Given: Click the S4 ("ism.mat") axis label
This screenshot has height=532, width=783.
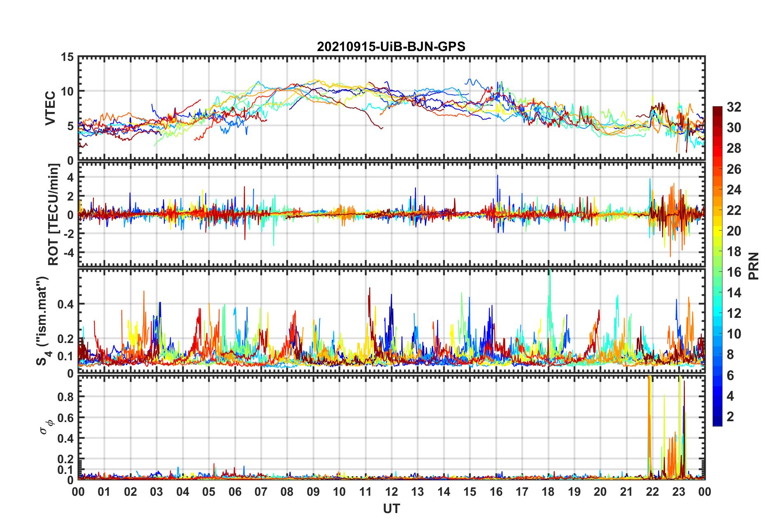Looking at the screenshot, I should point(42,321).
